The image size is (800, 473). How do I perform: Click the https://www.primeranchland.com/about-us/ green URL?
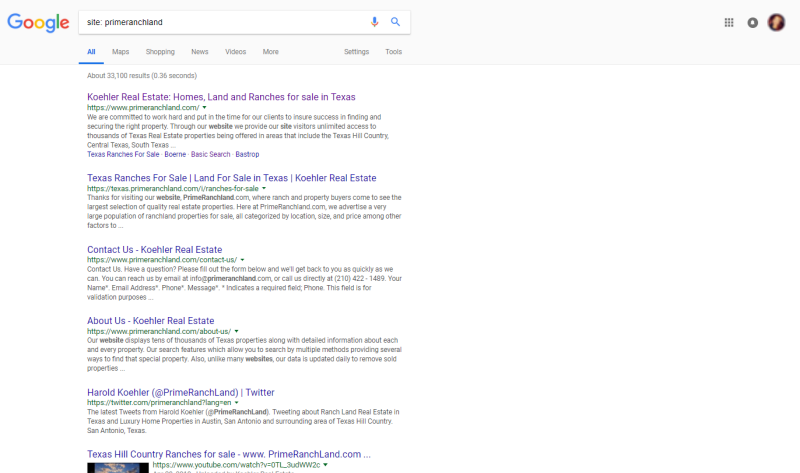coord(159,331)
